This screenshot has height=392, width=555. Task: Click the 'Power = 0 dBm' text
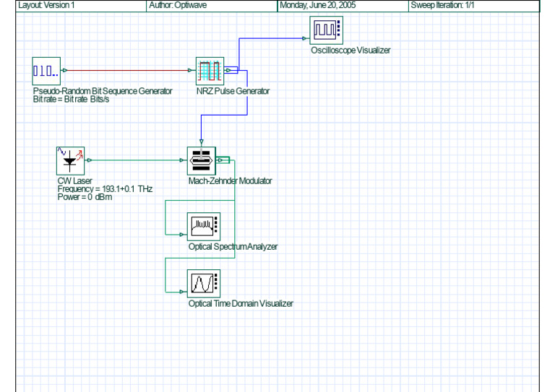85,197
